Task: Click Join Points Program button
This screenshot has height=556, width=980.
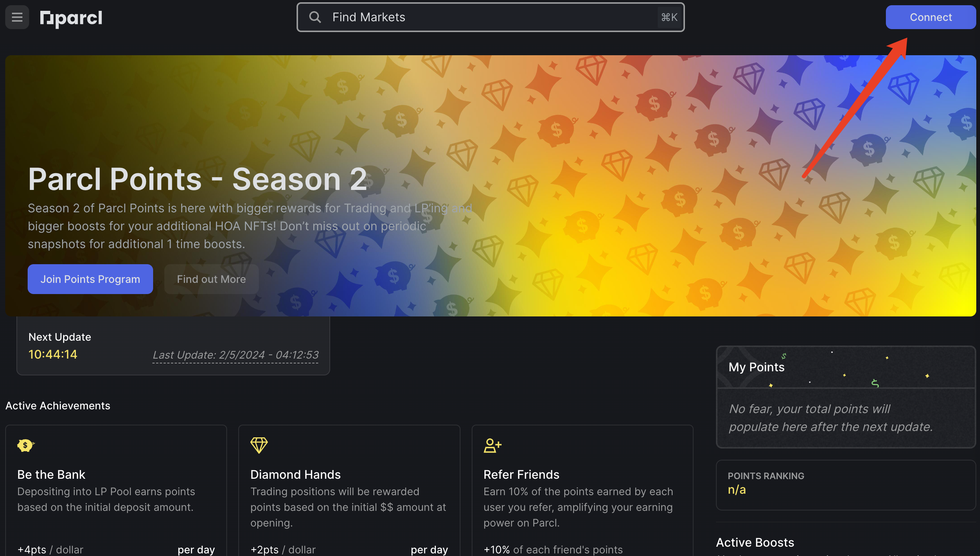Action: coord(90,279)
